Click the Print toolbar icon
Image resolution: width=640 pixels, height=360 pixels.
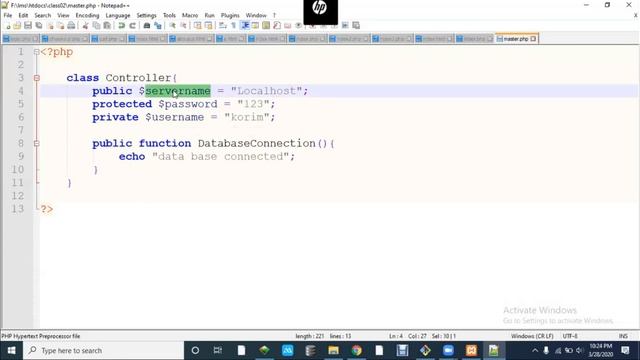(x=71, y=26)
